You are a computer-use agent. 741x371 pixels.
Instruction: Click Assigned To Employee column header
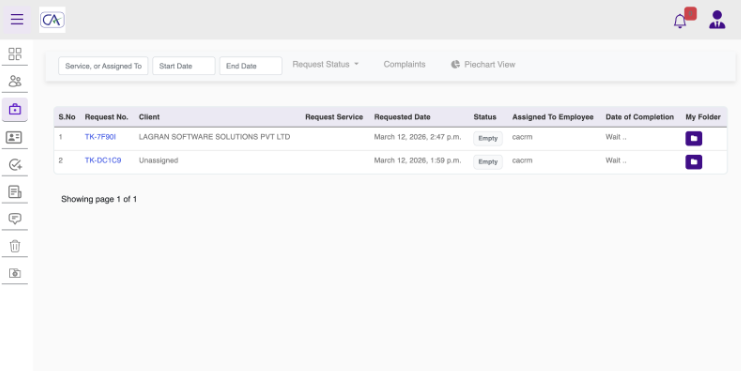click(553, 117)
